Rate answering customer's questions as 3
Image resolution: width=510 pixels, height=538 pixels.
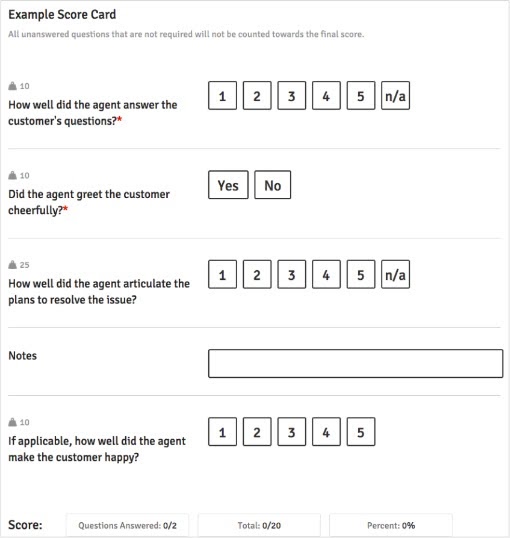tap(291, 95)
